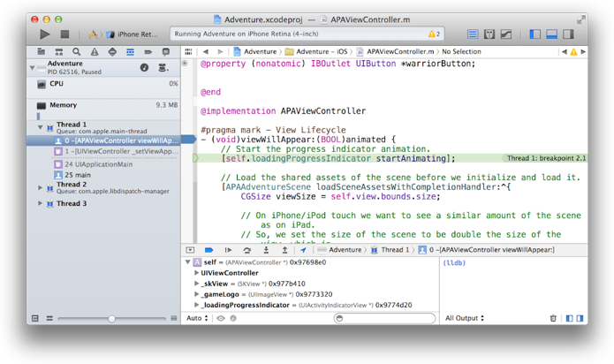This screenshot has height=364, width=614.
Task: Click Adventure project in jump bar
Action: coord(255,51)
